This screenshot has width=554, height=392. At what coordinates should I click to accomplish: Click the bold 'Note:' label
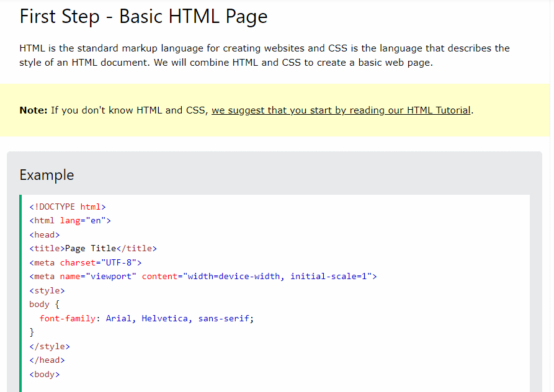click(x=34, y=110)
